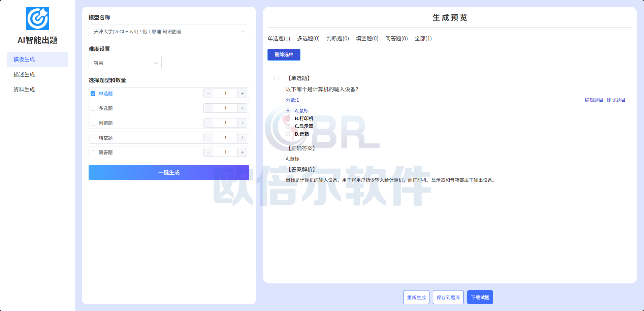Go to 描述生成 in the sidebar
Screen dimensions: 644x311
(24, 74)
